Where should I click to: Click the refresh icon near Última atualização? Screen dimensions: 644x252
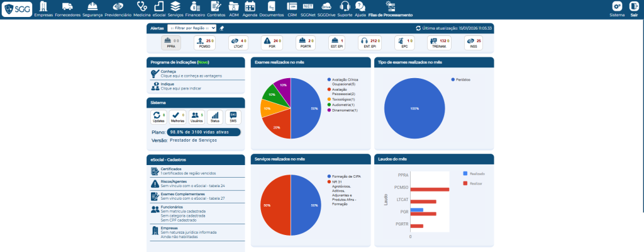419,28
